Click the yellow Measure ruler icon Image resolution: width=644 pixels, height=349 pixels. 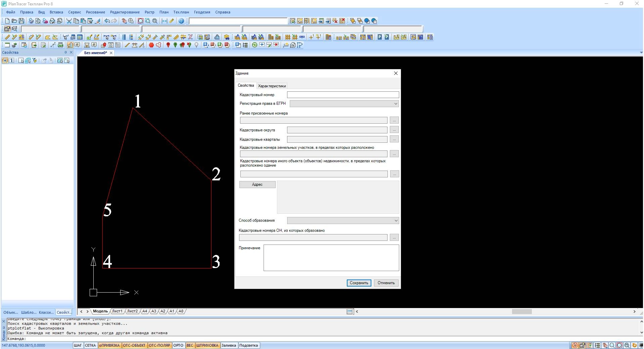point(172,21)
